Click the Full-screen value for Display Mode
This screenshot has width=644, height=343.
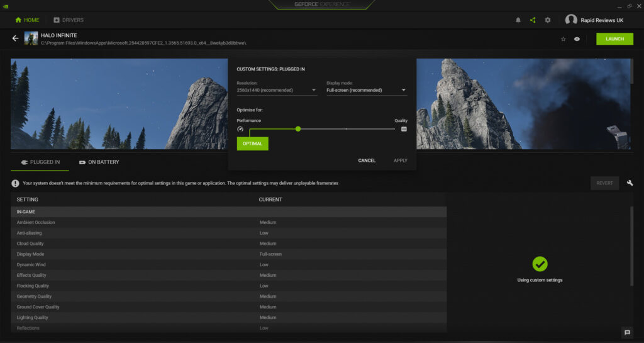[x=270, y=254]
